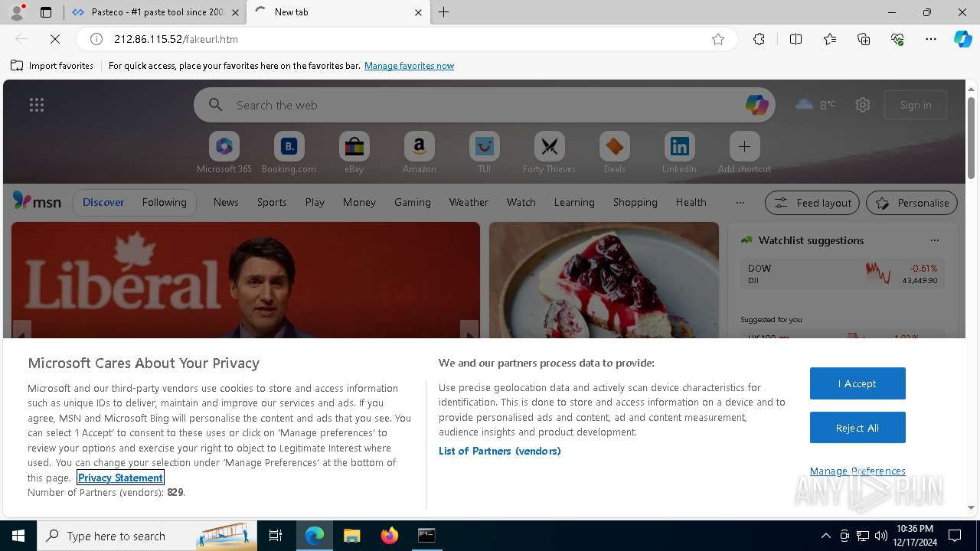Open the Privacy Statement link
980x551 pixels.
pyautogui.click(x=120, y=478)
